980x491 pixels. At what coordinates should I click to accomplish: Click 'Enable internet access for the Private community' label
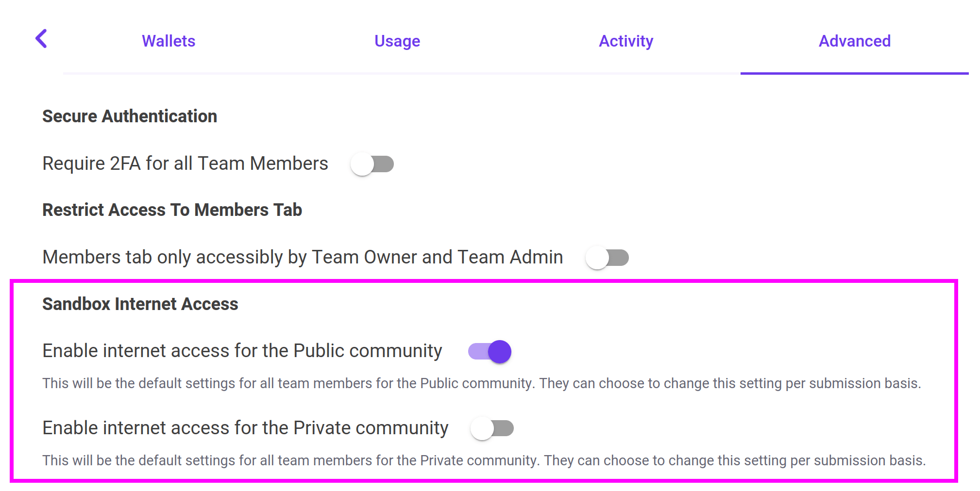[245, 428]
